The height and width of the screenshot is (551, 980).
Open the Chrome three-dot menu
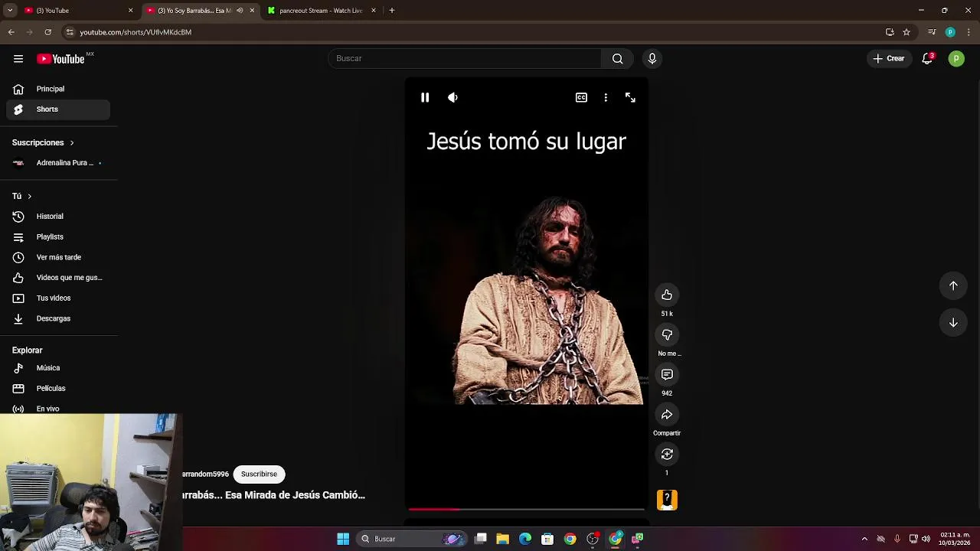tap(969, 32)
